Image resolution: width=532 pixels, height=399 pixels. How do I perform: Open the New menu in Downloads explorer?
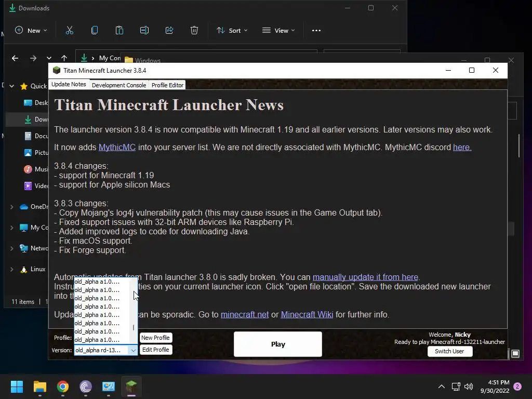[x=31, y=31]
